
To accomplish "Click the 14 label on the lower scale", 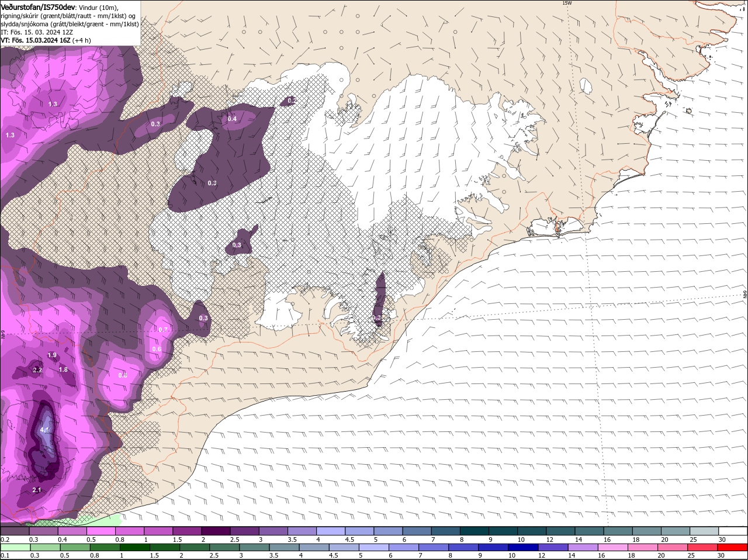I will coord(571,556).
